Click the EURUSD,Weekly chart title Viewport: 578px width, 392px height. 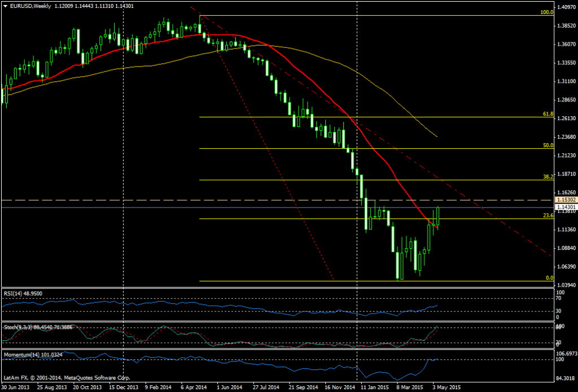pos(31,5)
